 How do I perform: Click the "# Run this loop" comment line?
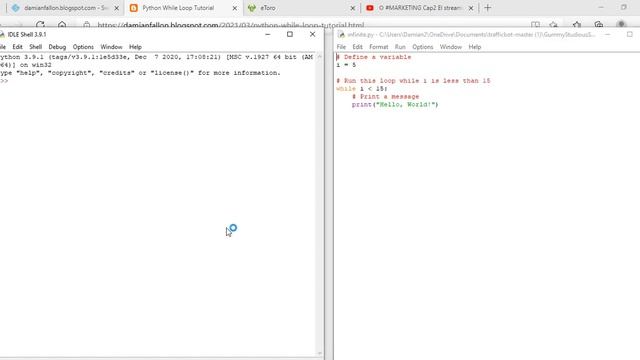(x=413, y=81)
